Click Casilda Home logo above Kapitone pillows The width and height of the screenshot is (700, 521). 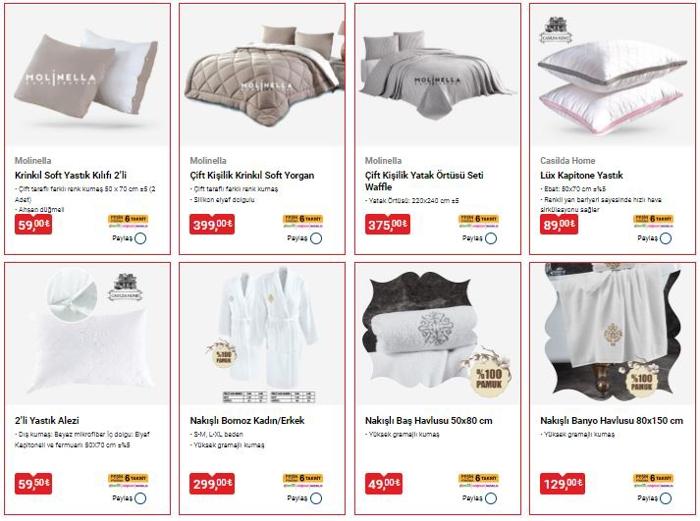(555, 30)
